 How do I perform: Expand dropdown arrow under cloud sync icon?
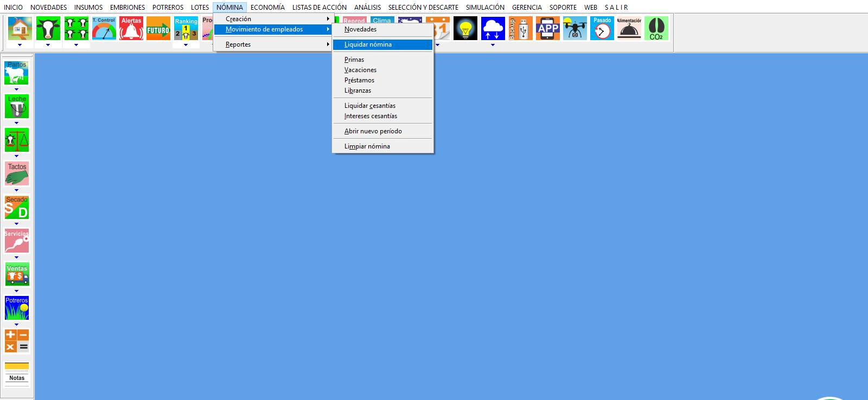click(x=493, y=45)
